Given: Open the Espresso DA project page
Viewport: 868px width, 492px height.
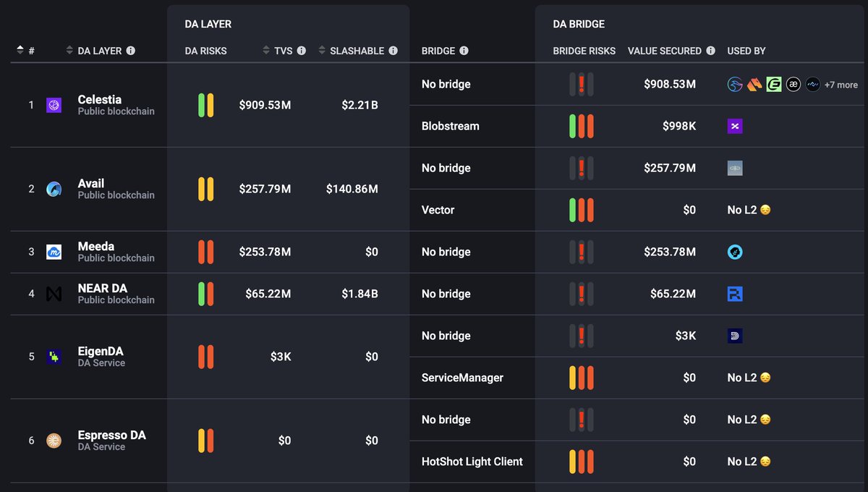Looking at the screenshot, I should pyautogui.click(x=112, y=435).
